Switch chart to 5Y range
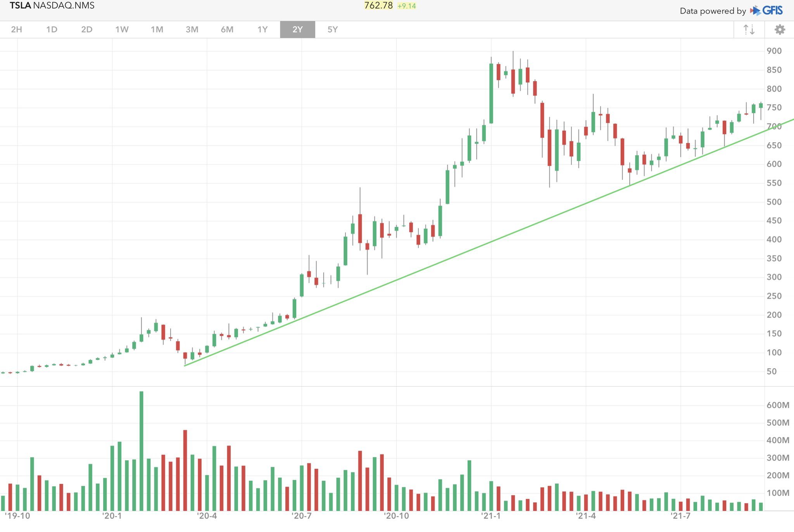794x532 pixels. click(333, 29)
